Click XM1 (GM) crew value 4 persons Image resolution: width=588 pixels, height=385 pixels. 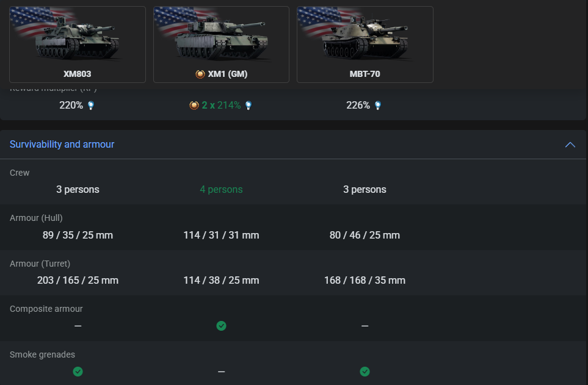tap(221, 190)
